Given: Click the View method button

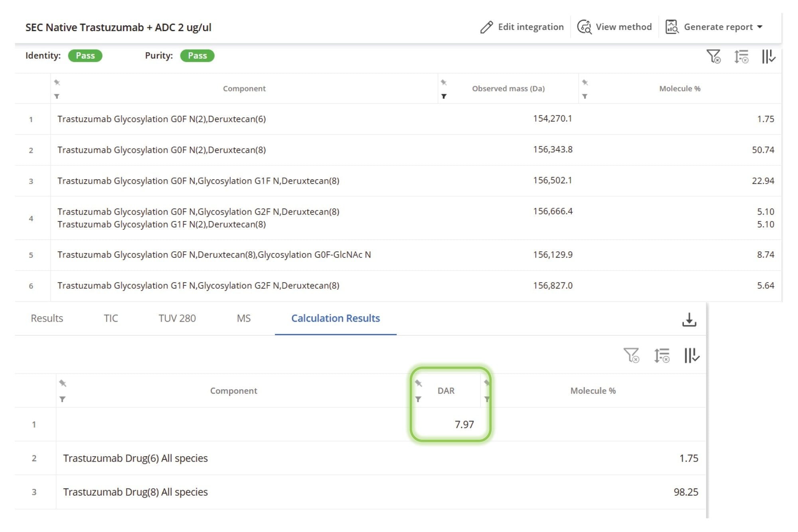Looking at the screenshot, I should click(x=615, y=27).
